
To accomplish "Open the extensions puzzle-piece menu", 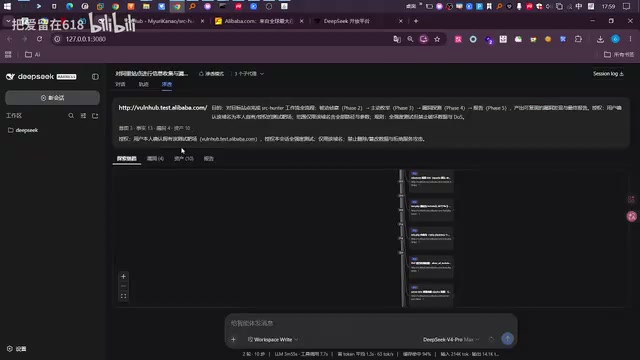I will [x=578, y=39].
